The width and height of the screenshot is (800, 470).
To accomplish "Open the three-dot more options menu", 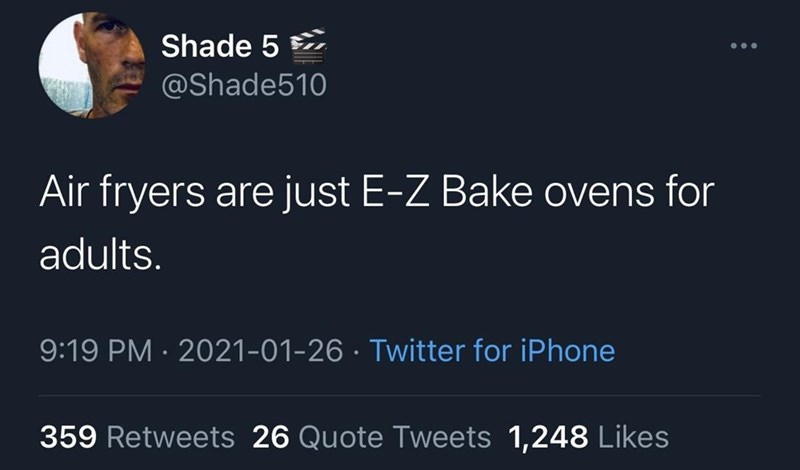I will pos(743,46).
